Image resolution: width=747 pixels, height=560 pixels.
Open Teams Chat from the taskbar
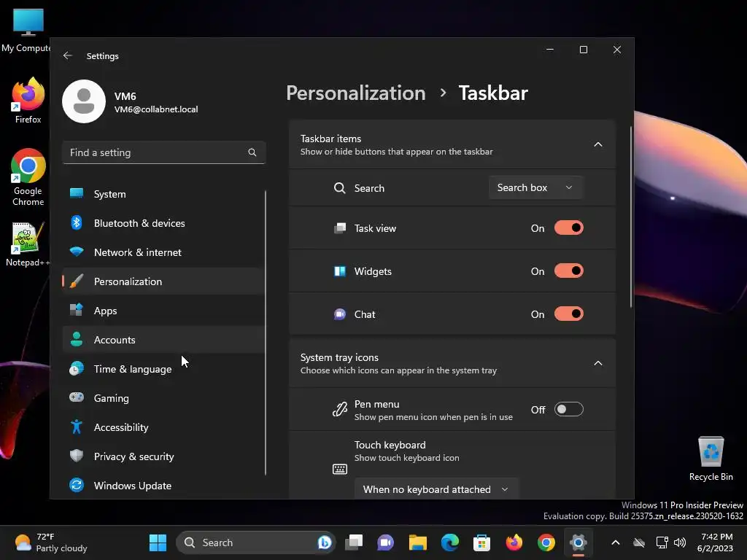[385, 542]
